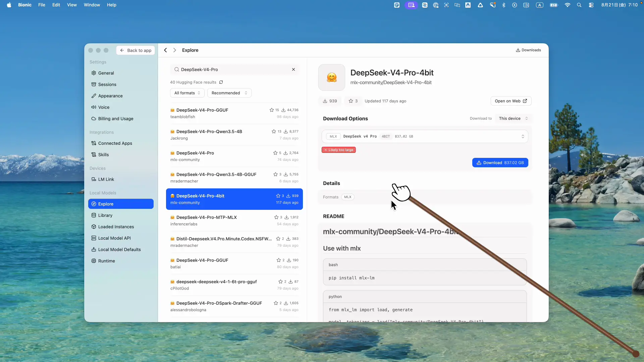The height and width of the screenshot is (362, 644).
Task: Go back with the left arrow
Action: click(165, 50)
